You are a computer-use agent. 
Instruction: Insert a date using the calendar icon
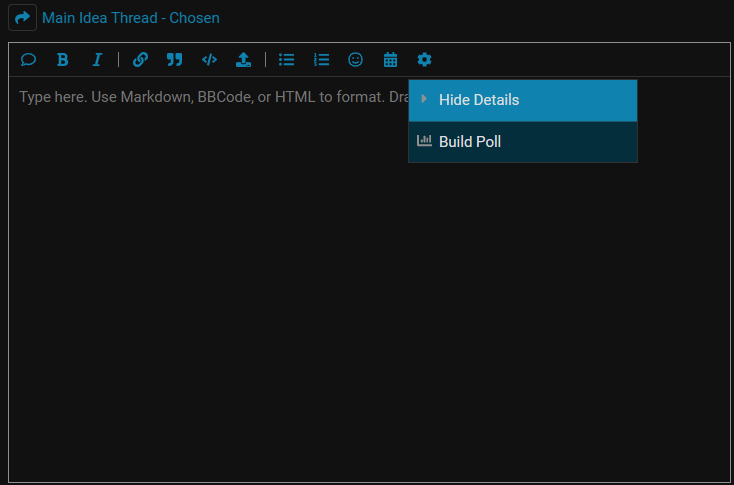(x=390, y=60)
